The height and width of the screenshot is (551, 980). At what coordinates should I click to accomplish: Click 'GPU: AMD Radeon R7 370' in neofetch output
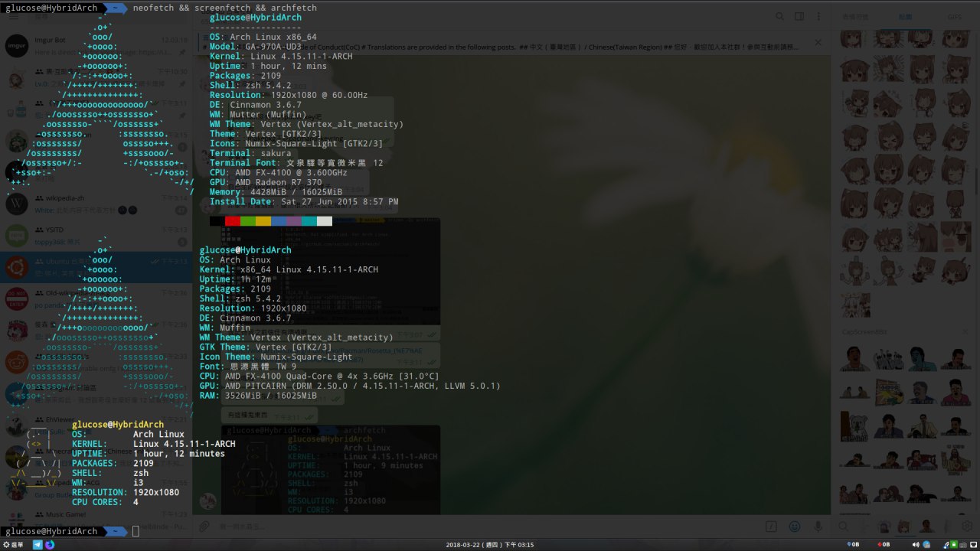coord(266,182)
